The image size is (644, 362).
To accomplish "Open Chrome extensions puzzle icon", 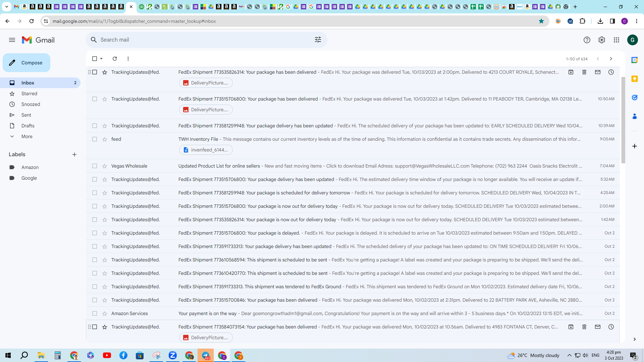I will click(583, 21).
